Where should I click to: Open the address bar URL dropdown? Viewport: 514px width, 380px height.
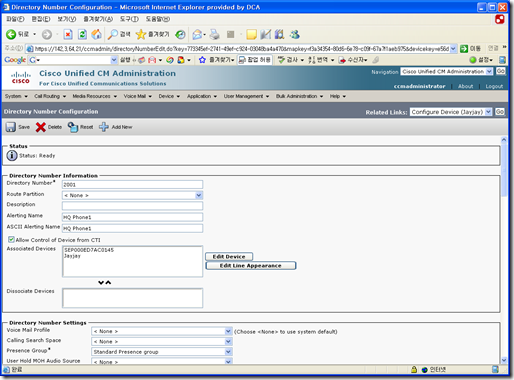[453, 49]
